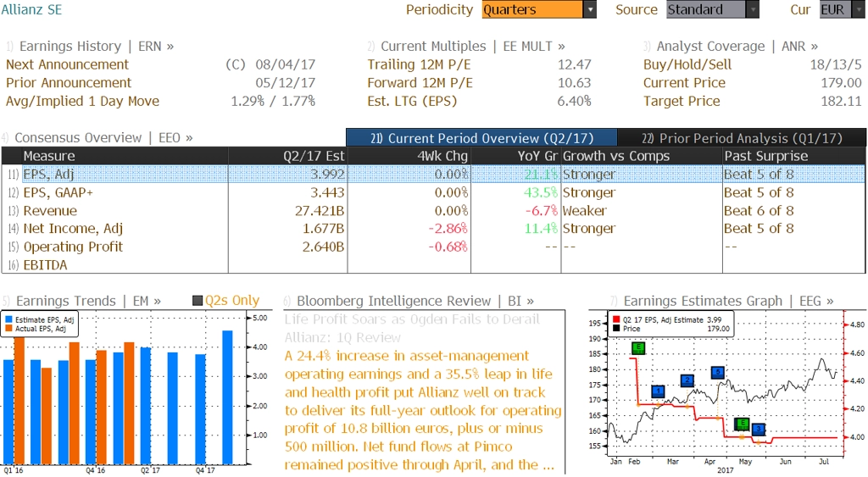Click the Forward 12M P/E value 10.63
The height and width of the screenshot is (477, 868).
coord(574,83)
